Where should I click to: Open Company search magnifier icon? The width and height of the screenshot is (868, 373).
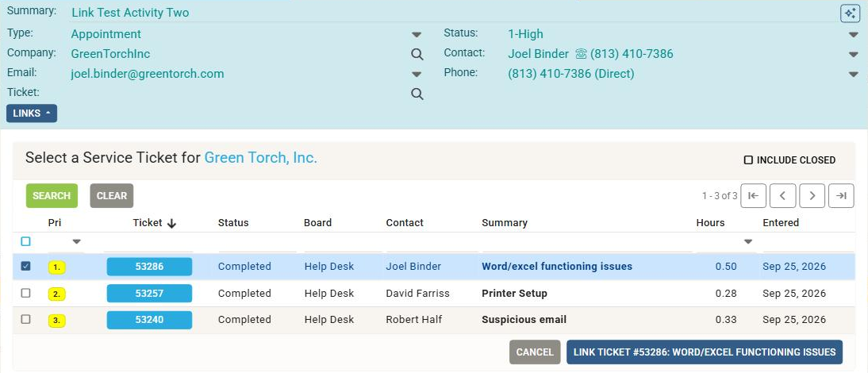pos(417,54)
